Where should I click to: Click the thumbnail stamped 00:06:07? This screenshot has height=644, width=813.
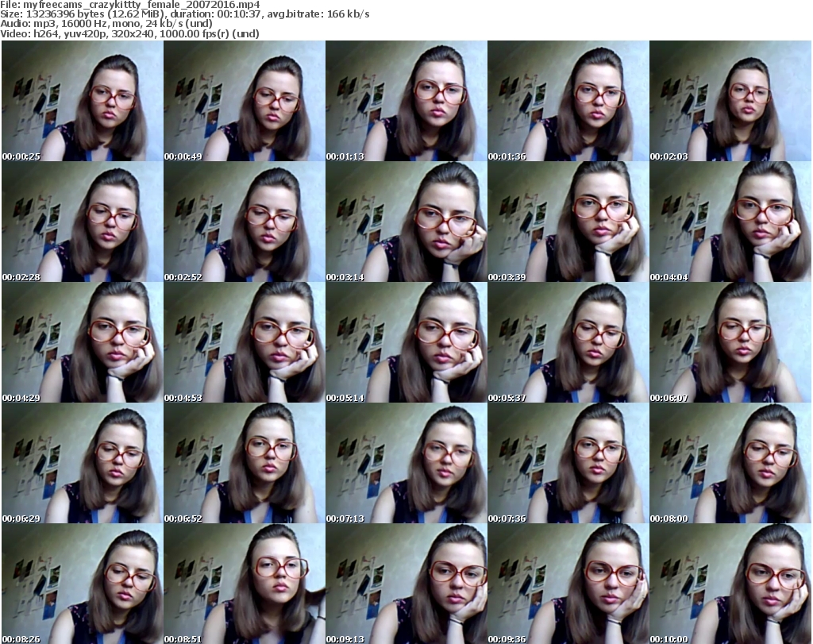730,342
